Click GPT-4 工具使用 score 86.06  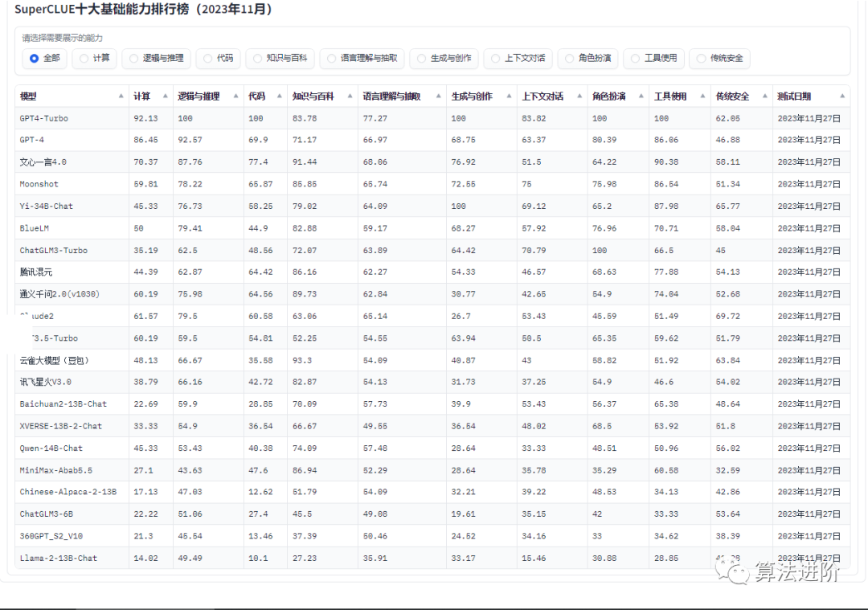coord(666,140)
